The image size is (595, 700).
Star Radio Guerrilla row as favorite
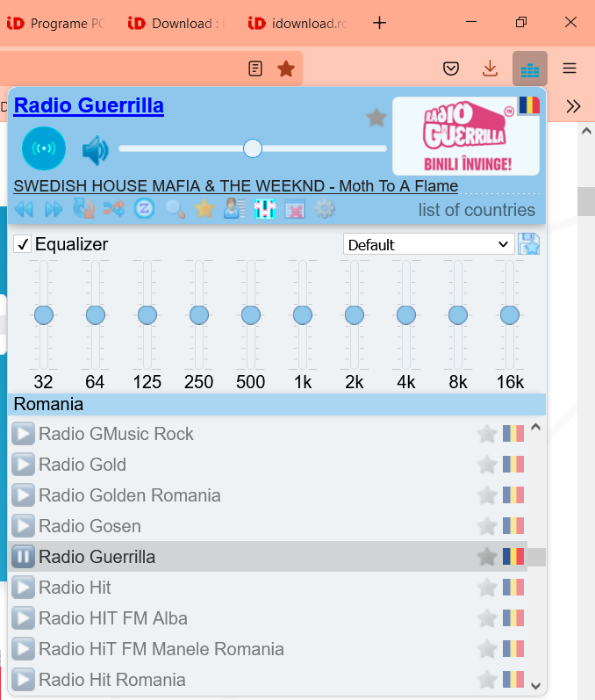(x=486, y=557)
